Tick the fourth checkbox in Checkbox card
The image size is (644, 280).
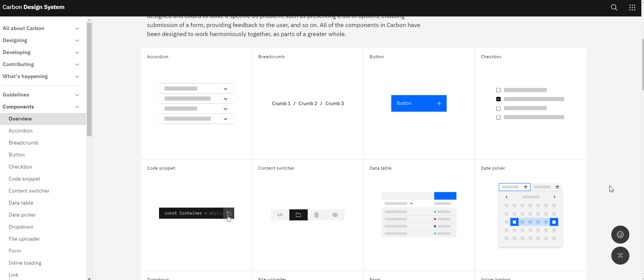(499, 117)
